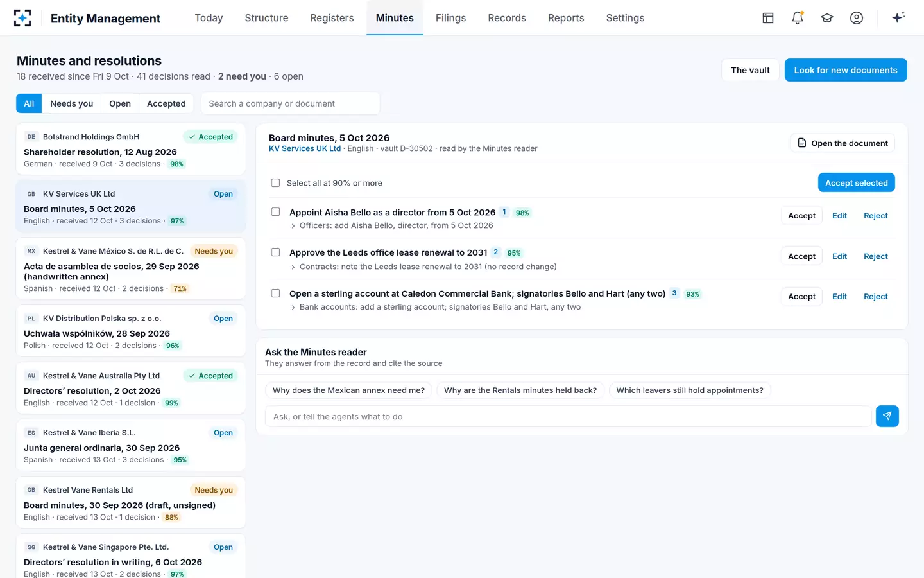
Task: Open the sparkle AI assistant icon
Action: pyautogui.click(x=898, y=17)
